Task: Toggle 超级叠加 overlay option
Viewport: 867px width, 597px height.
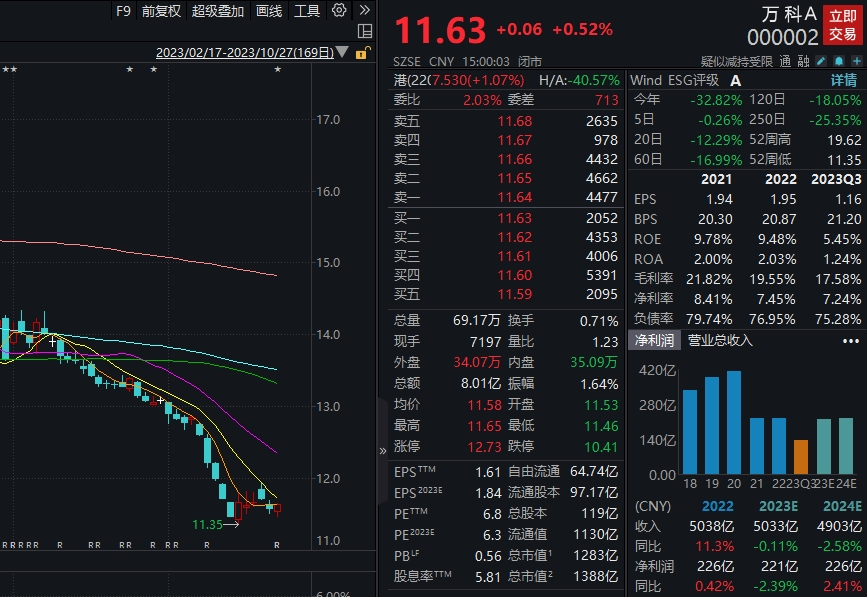Action: click(217, 11)
